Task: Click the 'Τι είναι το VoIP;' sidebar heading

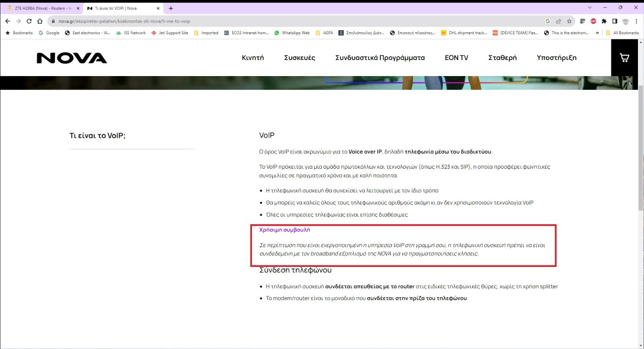Action: tap(97, 136)
